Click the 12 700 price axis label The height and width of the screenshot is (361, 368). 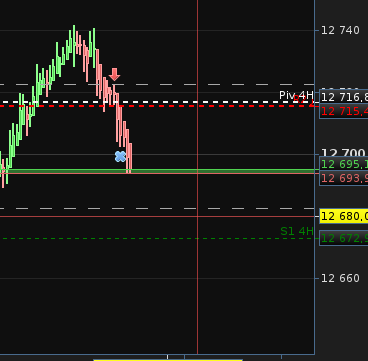pos(343,153)
